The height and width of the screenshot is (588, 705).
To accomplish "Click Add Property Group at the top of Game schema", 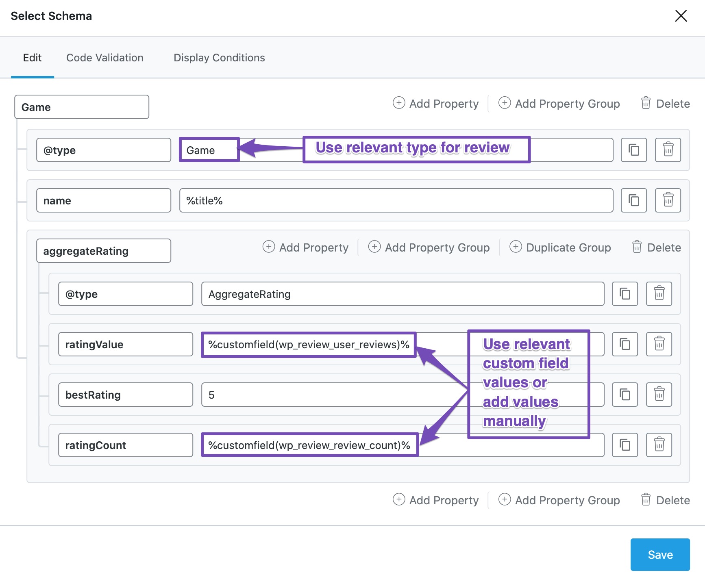I will tap(559, 104).
